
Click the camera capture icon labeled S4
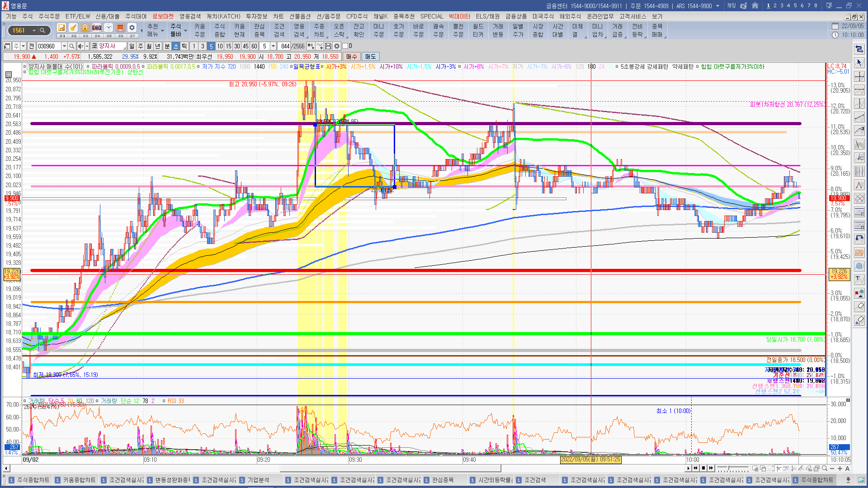click(x=97, y=28)
